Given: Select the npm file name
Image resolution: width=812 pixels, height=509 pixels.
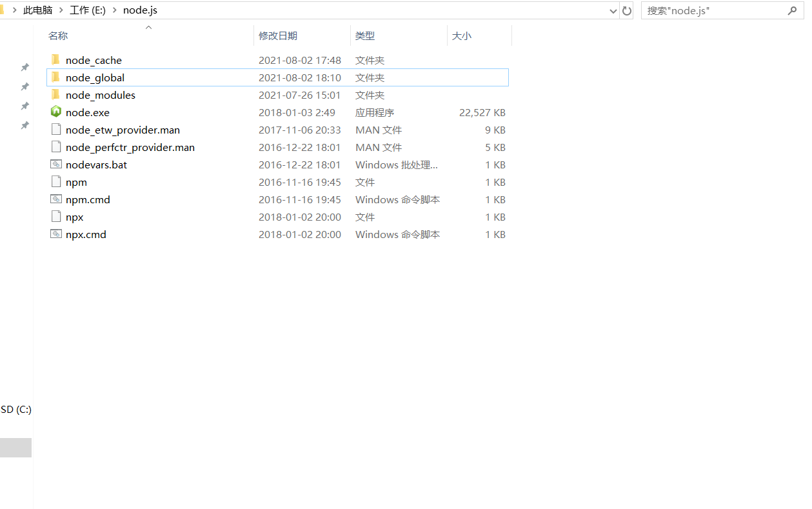Looking at the screenshot, I should (x=76, y=182).
